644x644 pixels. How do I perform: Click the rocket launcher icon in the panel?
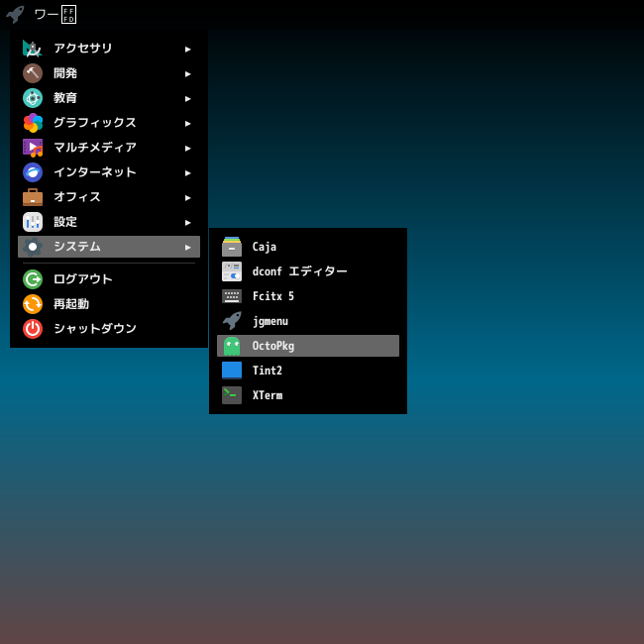click(x=15, y=15)
